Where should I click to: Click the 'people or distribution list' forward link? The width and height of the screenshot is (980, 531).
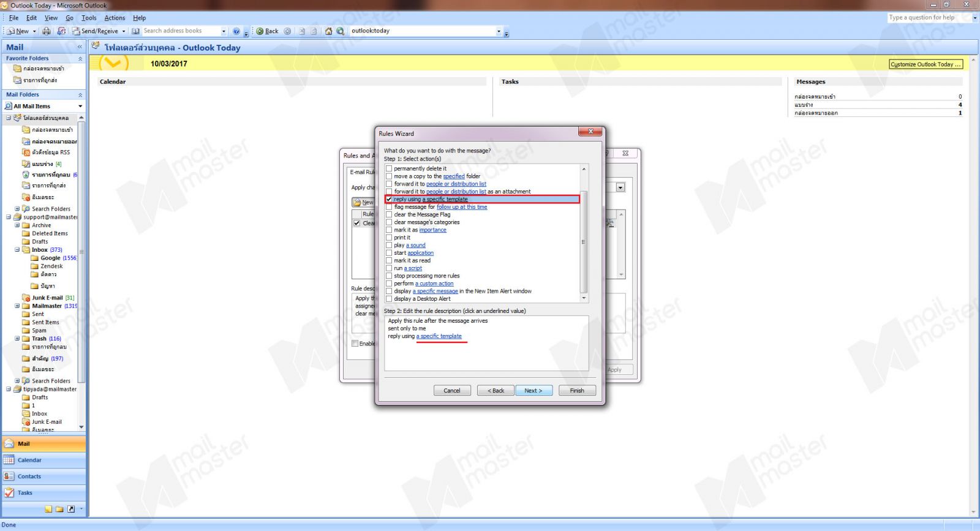(456, 184)
